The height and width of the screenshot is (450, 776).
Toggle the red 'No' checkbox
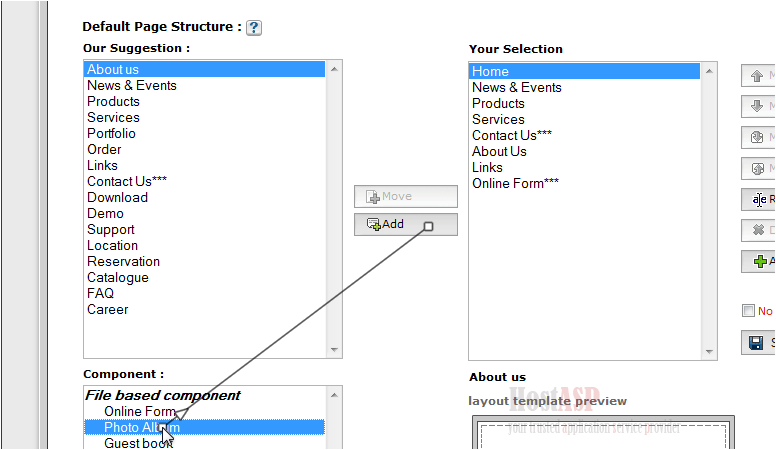(748, 310)
